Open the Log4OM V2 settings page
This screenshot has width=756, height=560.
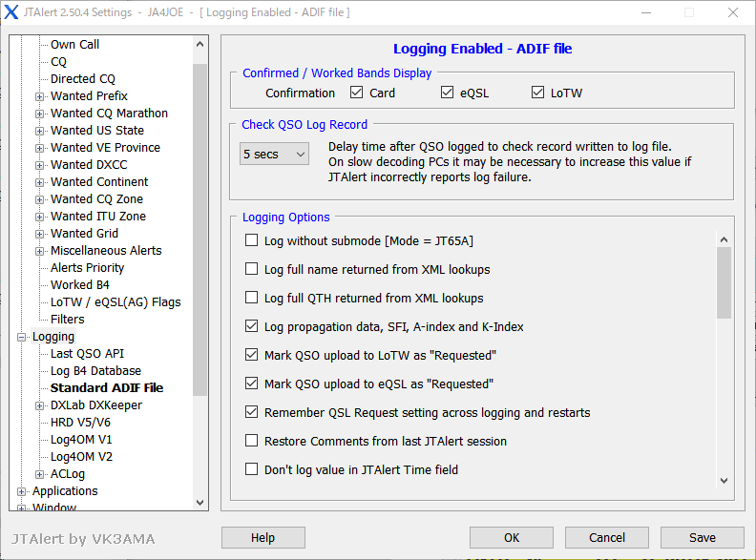[81, 457]
